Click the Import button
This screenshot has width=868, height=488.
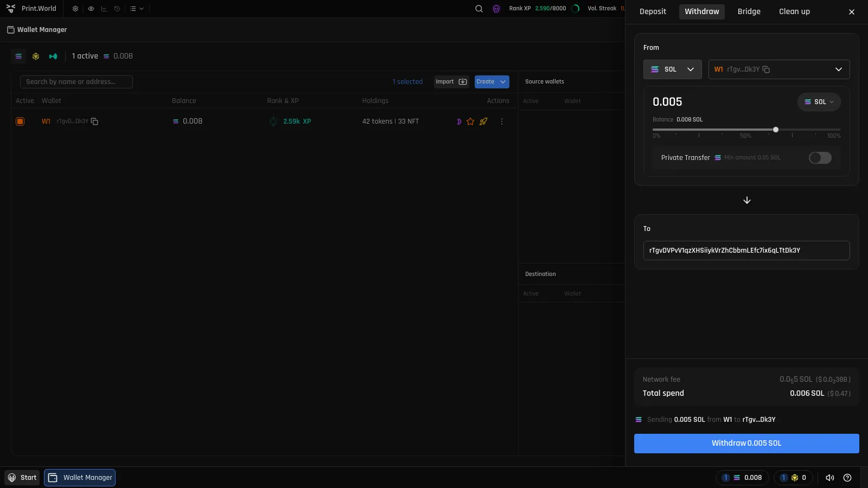pos(451,82)
